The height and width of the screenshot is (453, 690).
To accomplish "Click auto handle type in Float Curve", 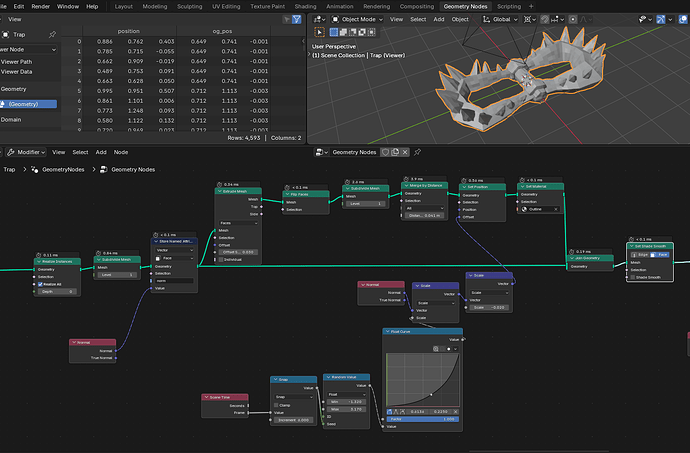I will pyautogui.click(x=389, y=412).
